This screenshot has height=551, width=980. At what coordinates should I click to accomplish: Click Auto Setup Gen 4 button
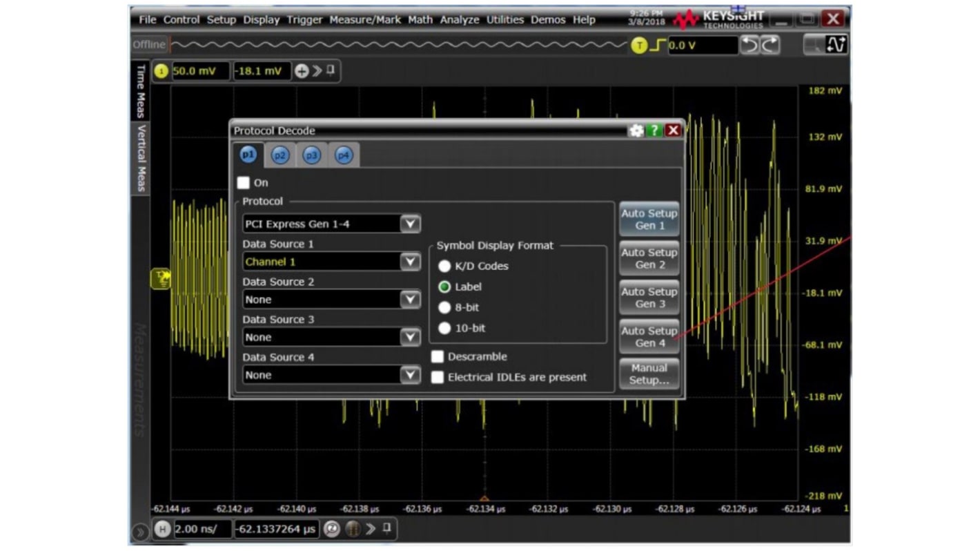pos(649,337)
